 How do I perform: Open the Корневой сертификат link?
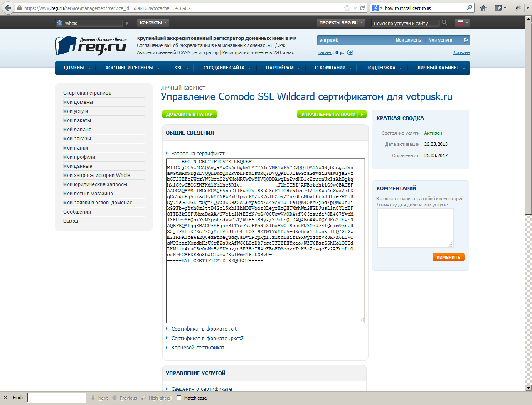pos(198,348)
